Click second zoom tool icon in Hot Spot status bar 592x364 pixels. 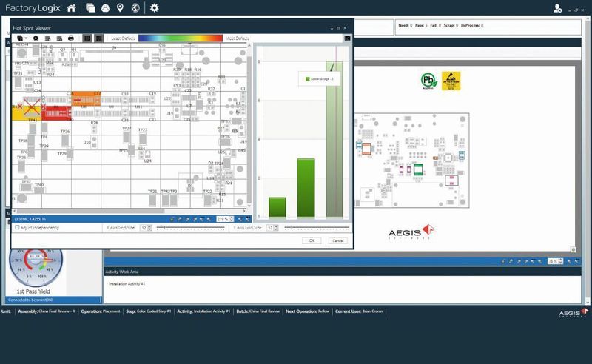[180, 219]
